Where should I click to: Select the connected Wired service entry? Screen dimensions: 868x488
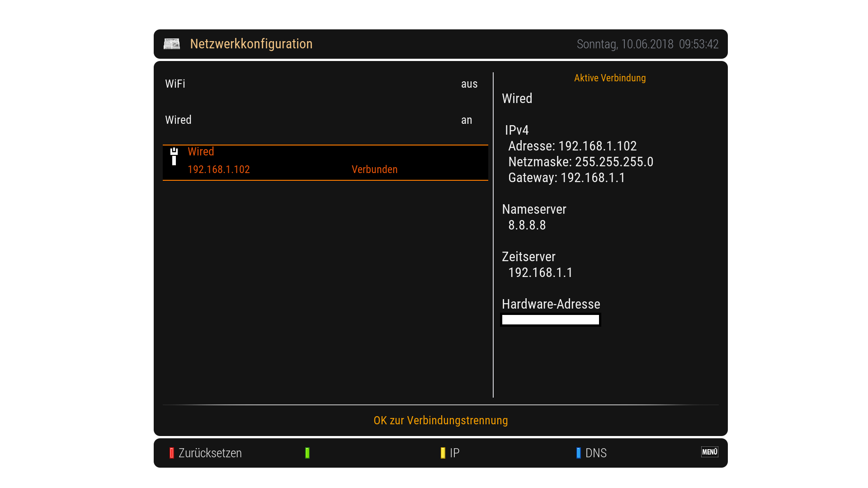coord(325,162)
